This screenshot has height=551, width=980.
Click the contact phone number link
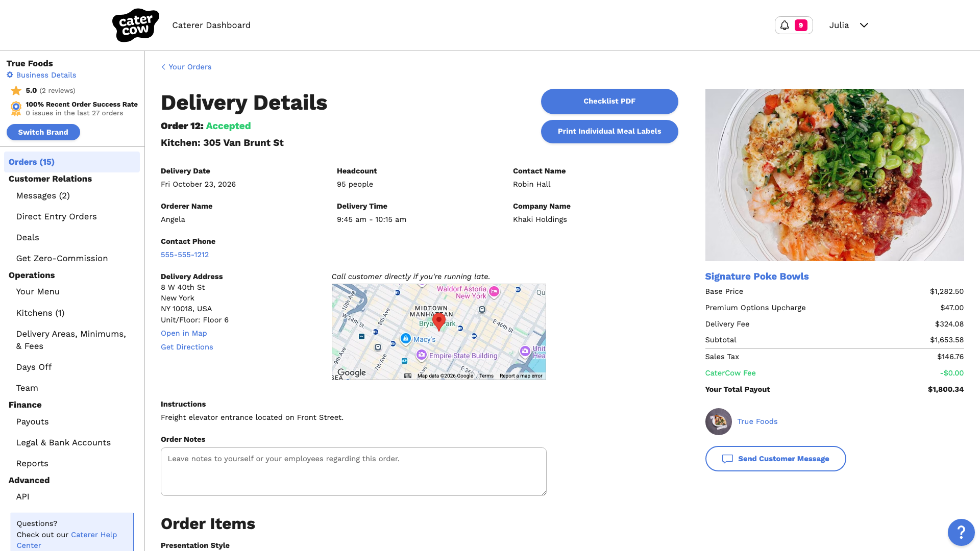click(x=185, y=255)
